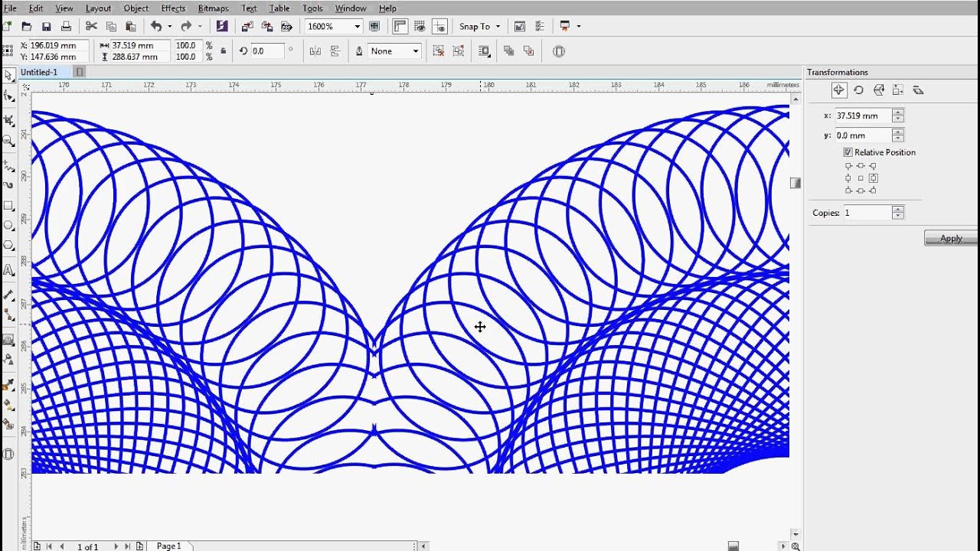Select the top-left anchor point

[848, 166]
